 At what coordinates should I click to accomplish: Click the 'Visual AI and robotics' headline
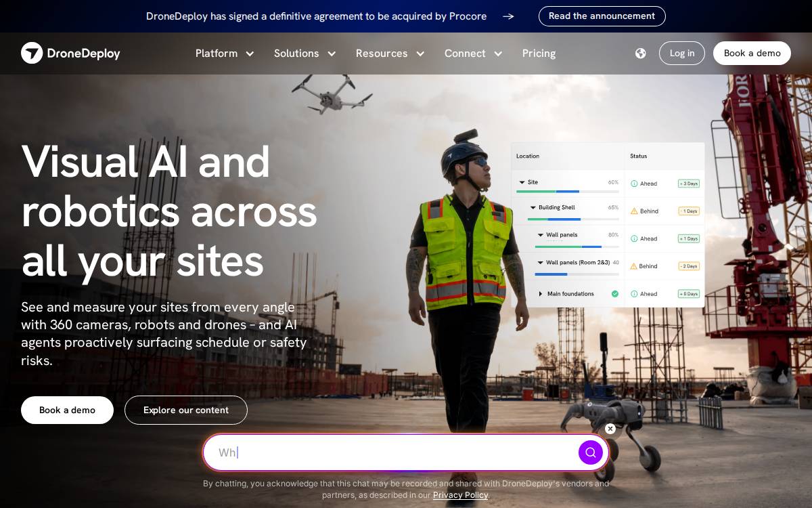click(x=169, y=211)
